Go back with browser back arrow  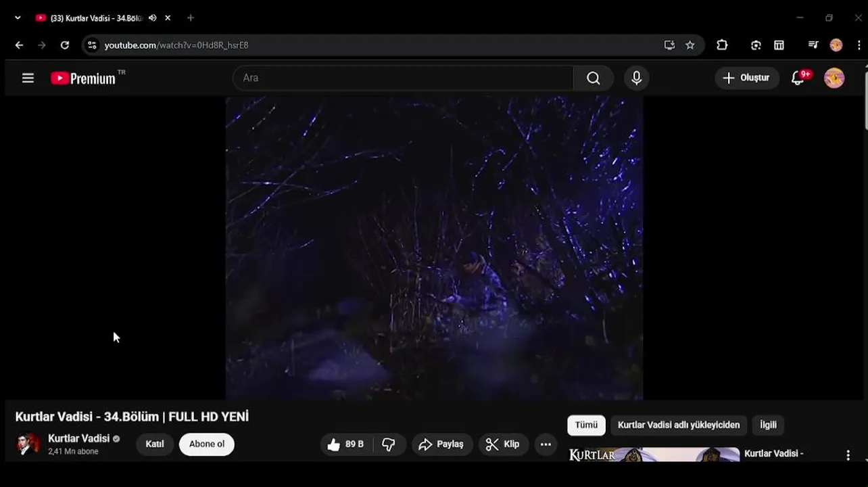click(19, 45)
